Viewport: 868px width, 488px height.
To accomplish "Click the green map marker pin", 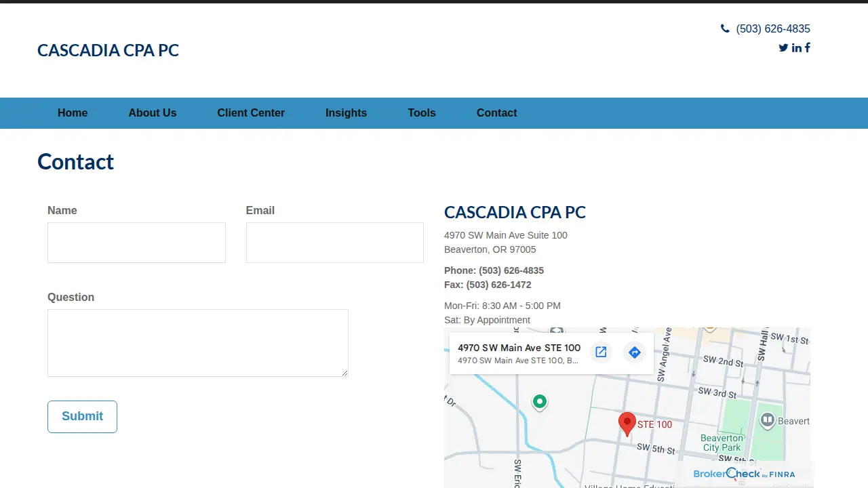I will (x=540, y=402).
